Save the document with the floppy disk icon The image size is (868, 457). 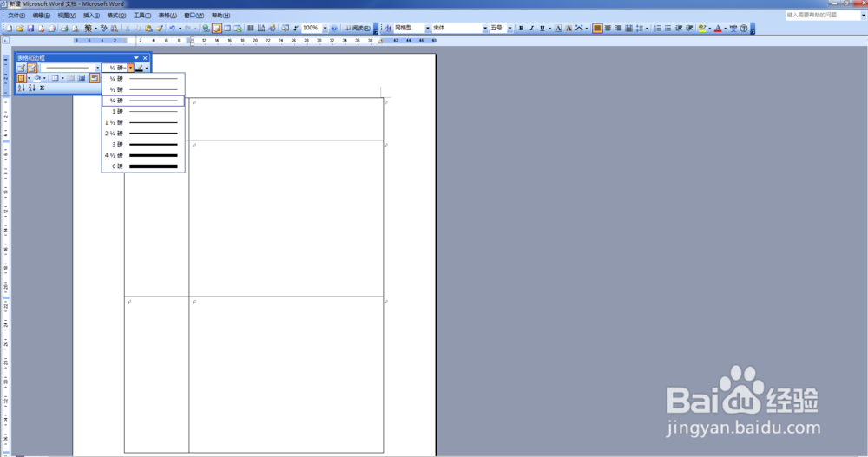coord(30,28)
